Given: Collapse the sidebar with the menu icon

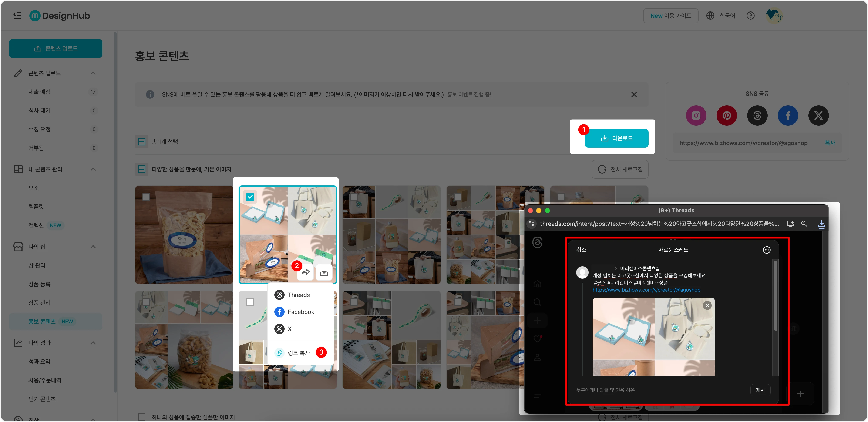Looking at the screenshot, I should tap(17, 16).
